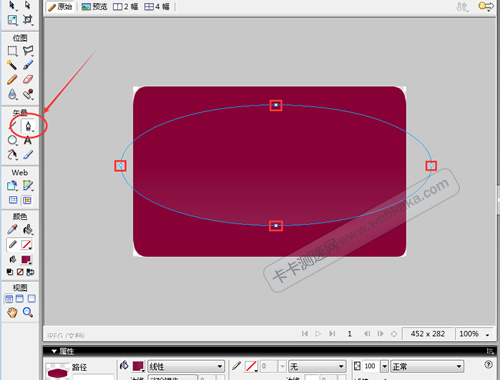Viewport: 500px width, 380px height.
Task: Pick the Eraser tool
Action: [x=28, y=79]
